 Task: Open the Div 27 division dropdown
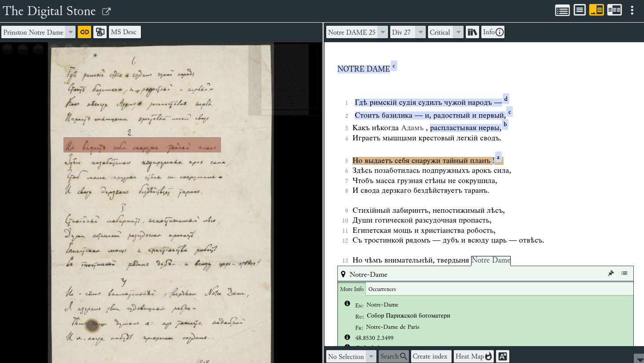click(x=408, y=32)
